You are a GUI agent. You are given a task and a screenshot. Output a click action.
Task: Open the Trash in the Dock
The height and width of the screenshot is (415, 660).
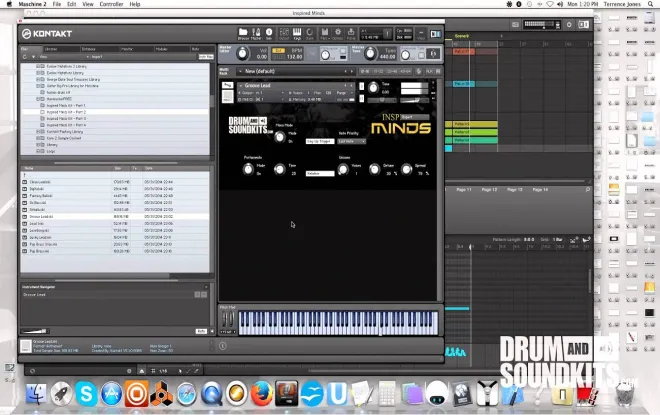(x=625, y=394)
